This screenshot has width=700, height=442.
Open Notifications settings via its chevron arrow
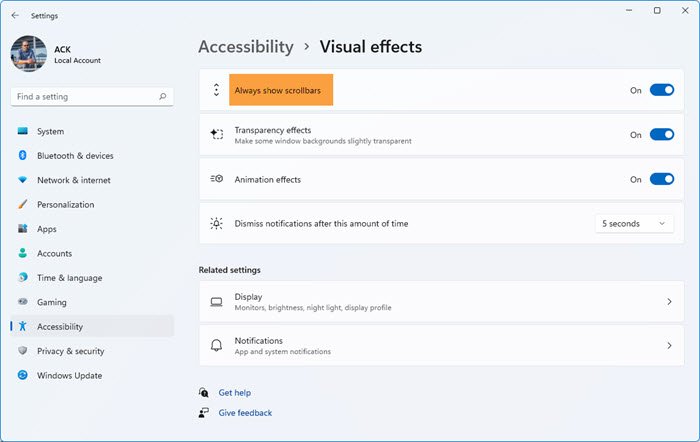pyautogui.click(x=669, y=345)
